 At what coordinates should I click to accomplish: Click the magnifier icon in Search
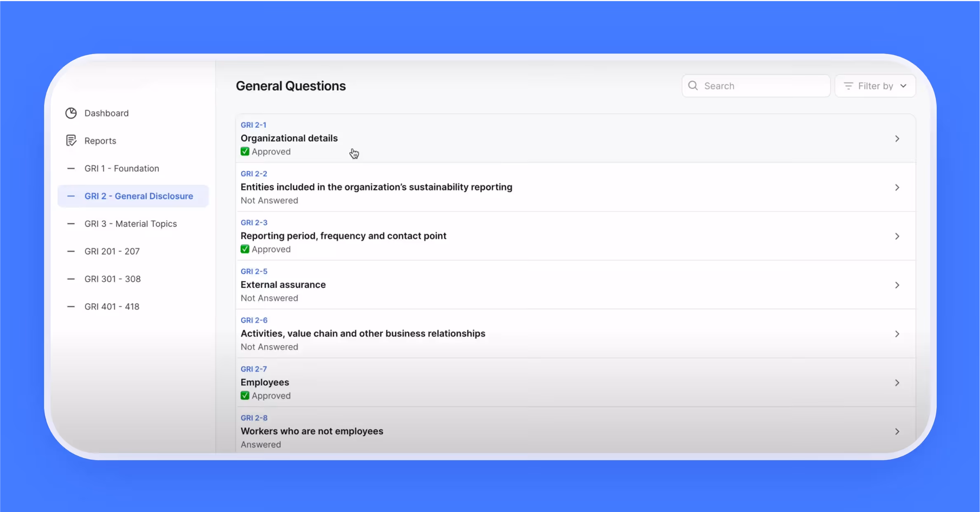pyautogui.click(x=693, y=86)
